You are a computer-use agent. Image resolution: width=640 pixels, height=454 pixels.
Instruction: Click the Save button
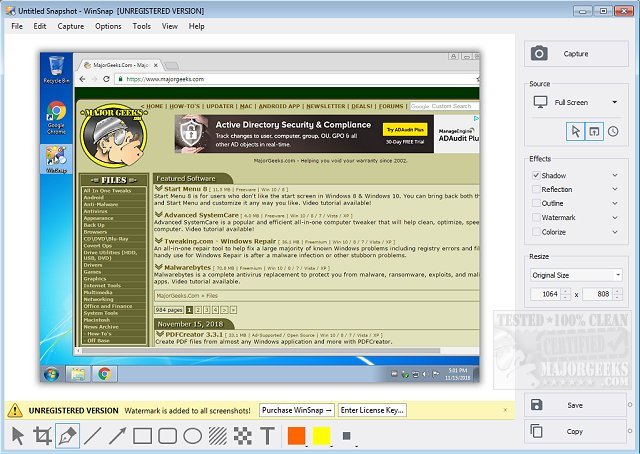[x=576, y=405]
